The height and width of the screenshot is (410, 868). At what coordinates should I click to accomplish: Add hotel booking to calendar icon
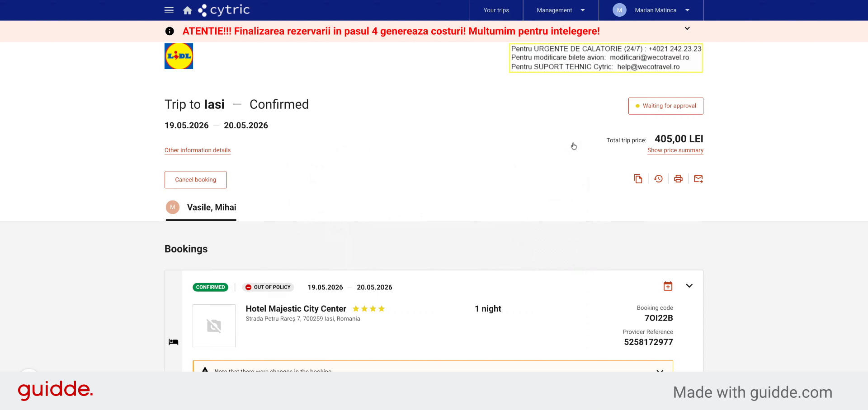coord(668,286)
